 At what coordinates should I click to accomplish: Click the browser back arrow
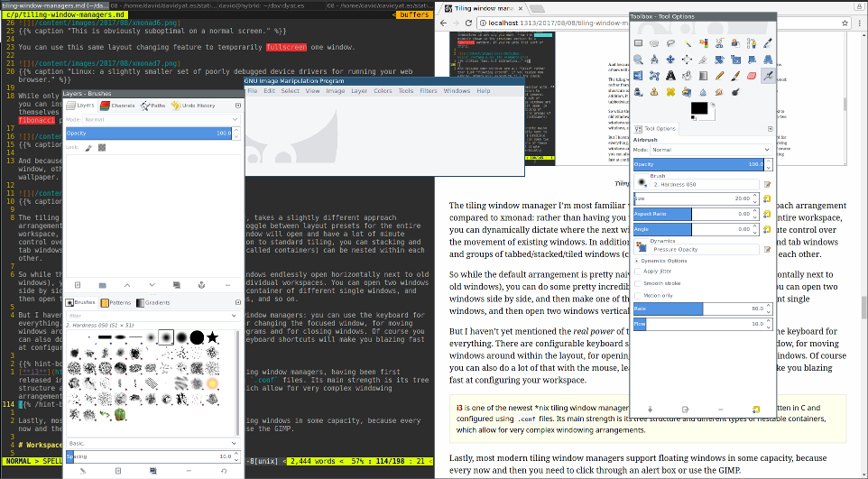click(x=443, y=23)
